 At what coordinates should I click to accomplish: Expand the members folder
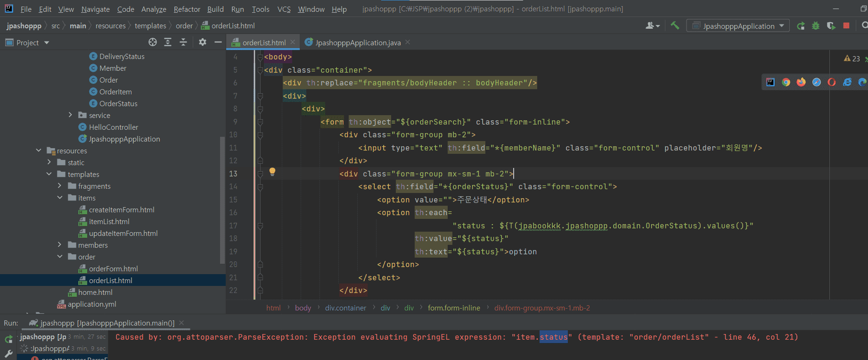(60, 244)
